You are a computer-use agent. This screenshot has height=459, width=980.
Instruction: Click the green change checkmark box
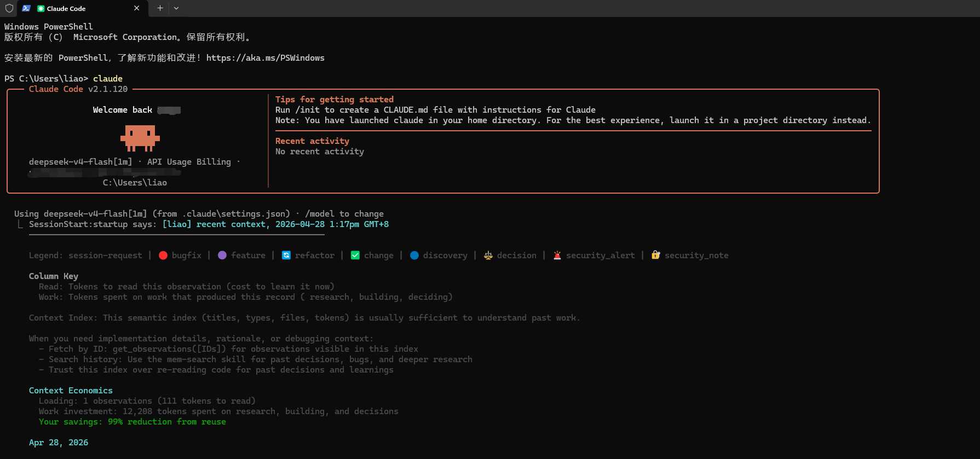355,255
